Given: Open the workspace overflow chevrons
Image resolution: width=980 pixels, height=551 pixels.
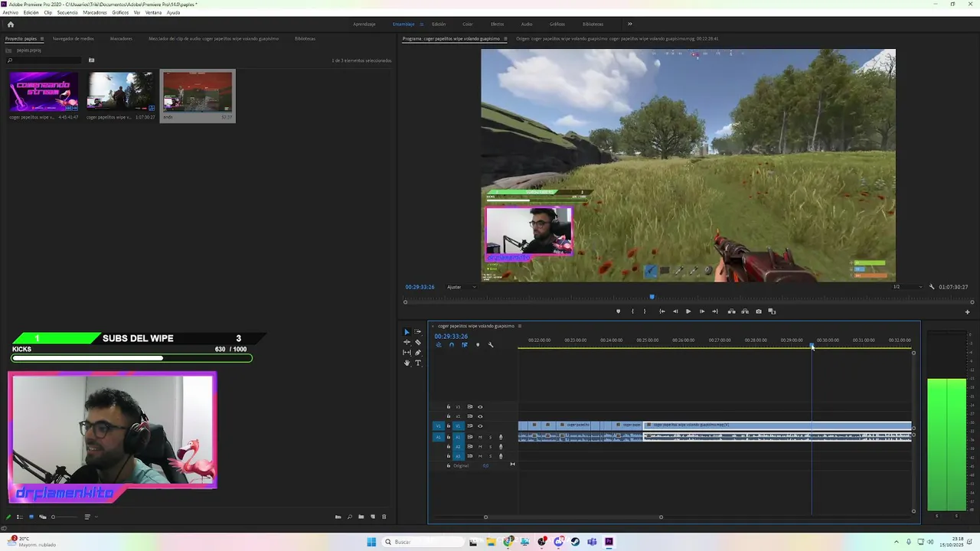Looking at the screenshot, I should click(630, 24).
